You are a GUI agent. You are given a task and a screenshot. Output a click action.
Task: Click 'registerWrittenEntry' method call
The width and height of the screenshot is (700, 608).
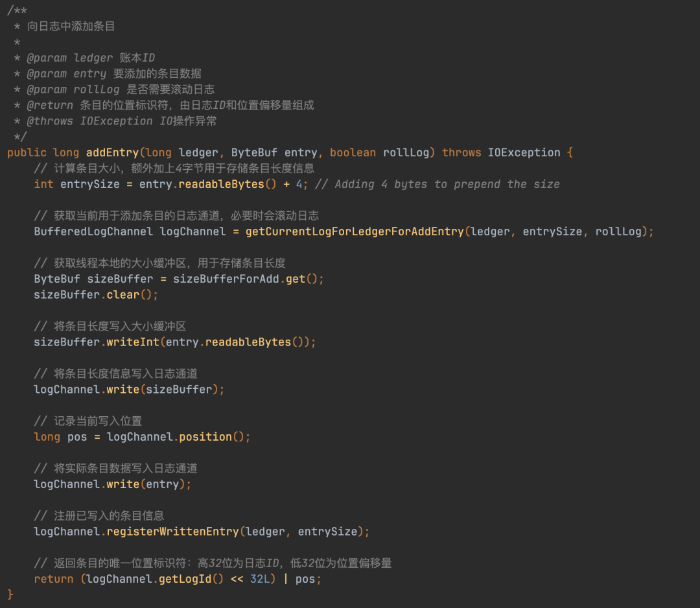click(x=172, y=532)
